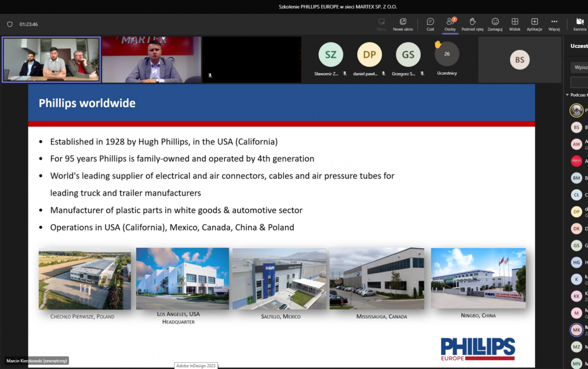Click the 'Uczestnicy' panel heading text
The image size is (588, 369).
(579, 46)
